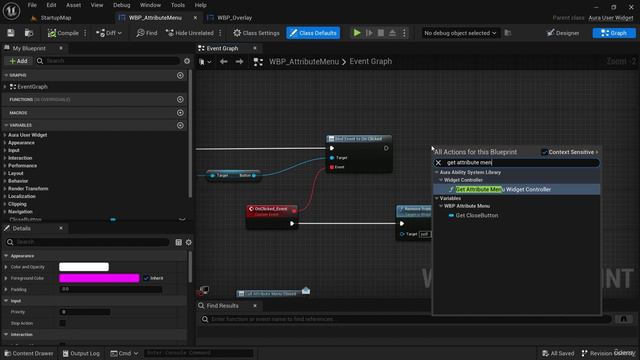Open the Content Drawer

[29, 353]
